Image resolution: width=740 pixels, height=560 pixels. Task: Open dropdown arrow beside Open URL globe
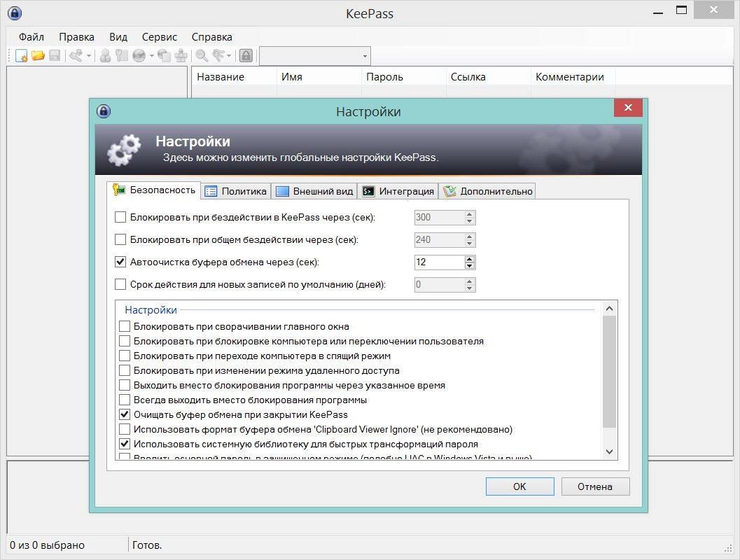click(x=151, y=56)
